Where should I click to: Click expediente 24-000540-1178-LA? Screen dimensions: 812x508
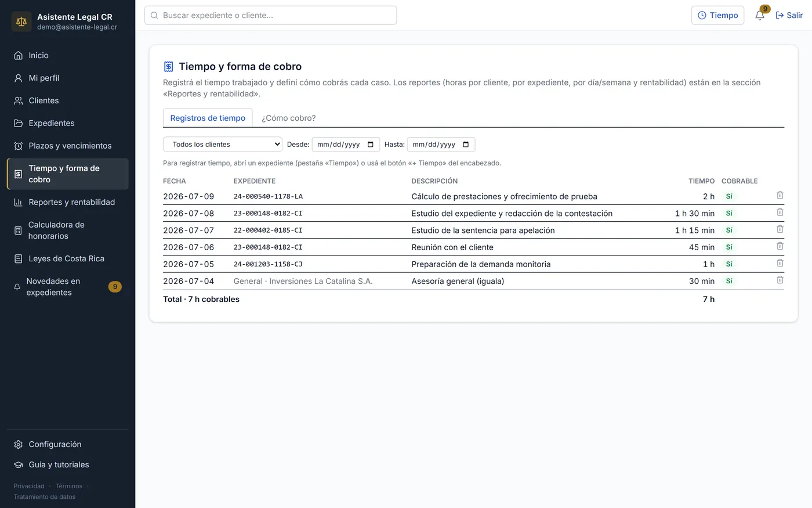tap(268, 197)
